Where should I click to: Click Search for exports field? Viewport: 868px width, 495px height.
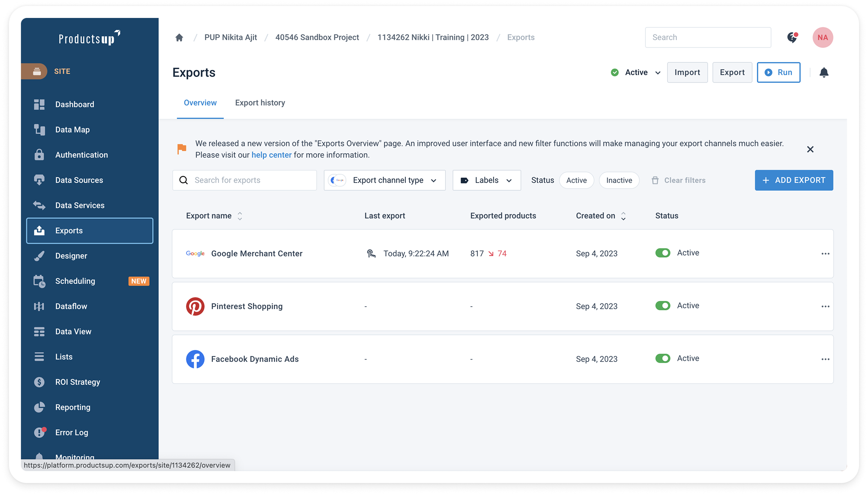[245, 180]
